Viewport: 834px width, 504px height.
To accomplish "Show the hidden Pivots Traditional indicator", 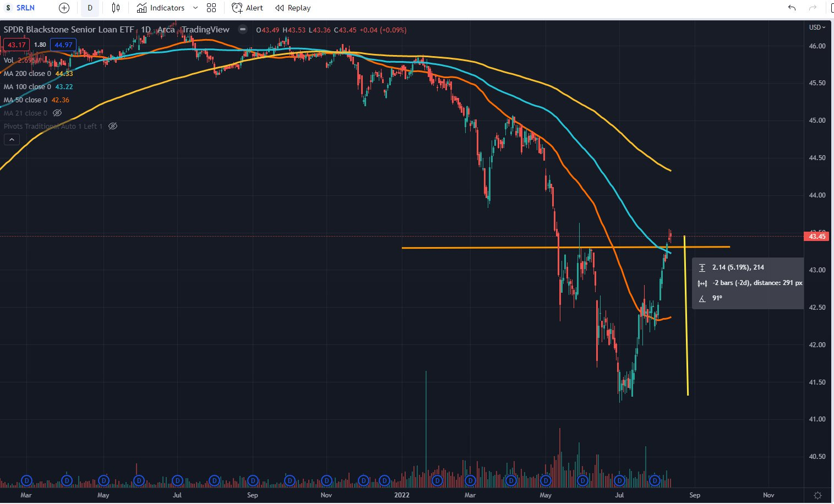I will pyautogui.click(x=113, y=126).
